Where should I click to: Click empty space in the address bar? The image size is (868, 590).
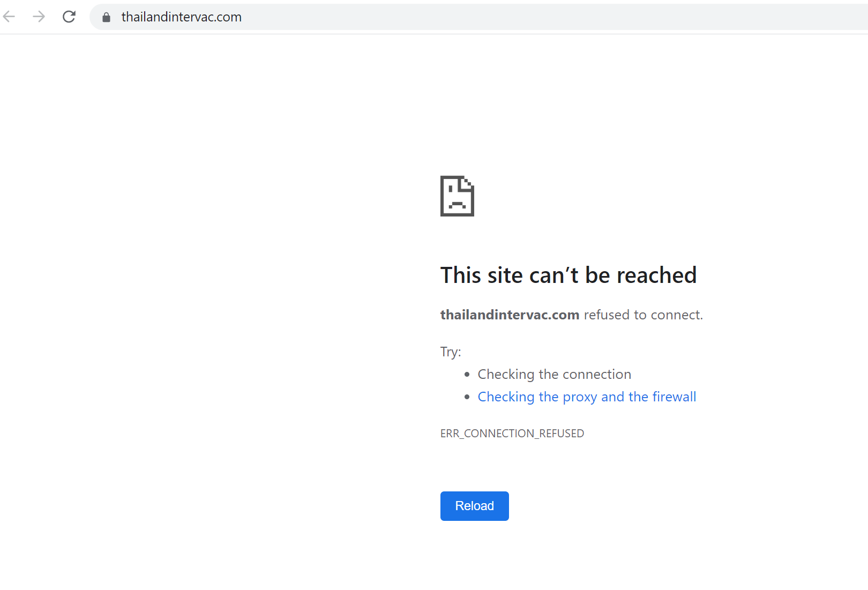(536, 17)
